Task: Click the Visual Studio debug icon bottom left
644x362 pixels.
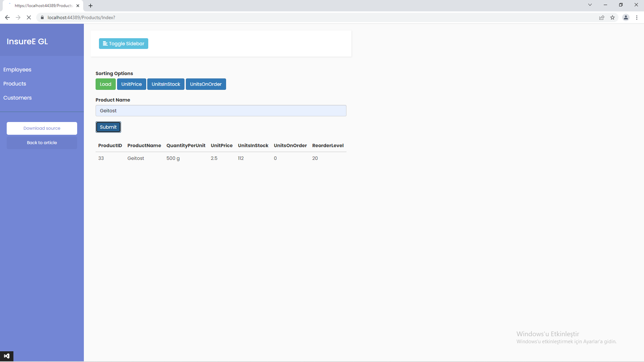Action: click(x=7, y=356)
